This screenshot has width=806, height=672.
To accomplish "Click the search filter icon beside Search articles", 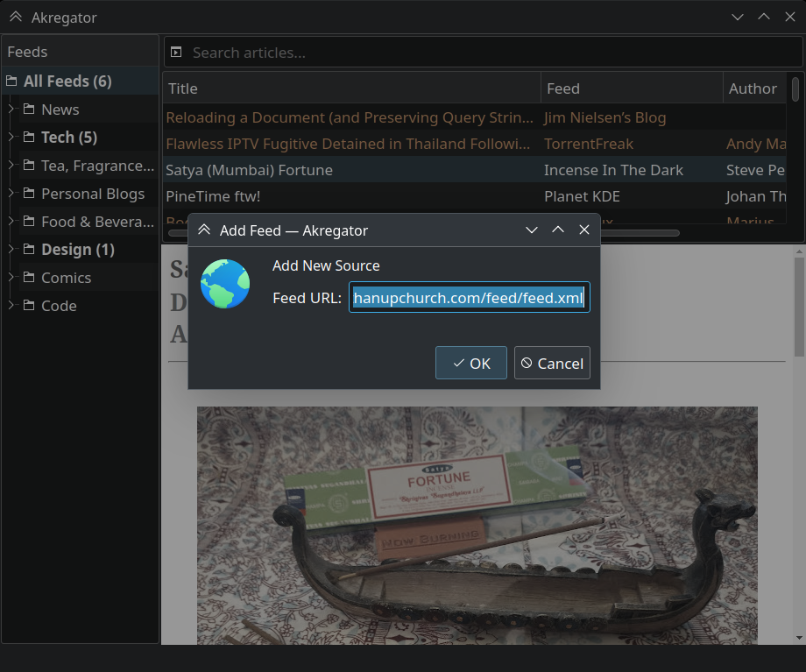I will 176,53.
